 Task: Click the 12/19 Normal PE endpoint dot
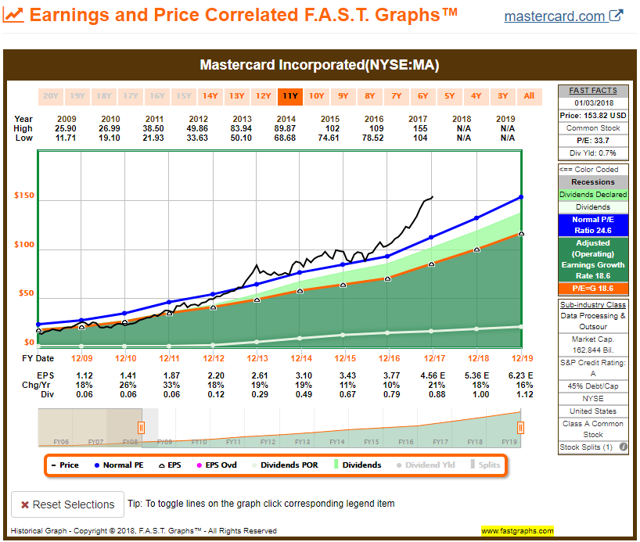click(521, 197)
